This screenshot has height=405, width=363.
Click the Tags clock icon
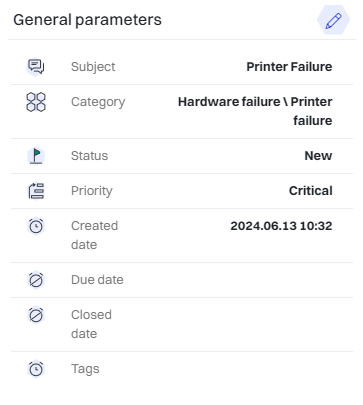(36, 369)
